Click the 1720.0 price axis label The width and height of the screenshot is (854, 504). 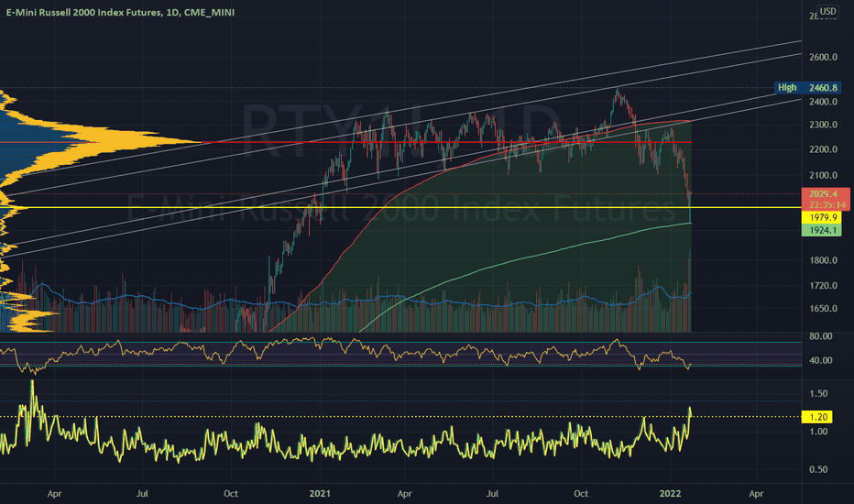click(823, 286)
